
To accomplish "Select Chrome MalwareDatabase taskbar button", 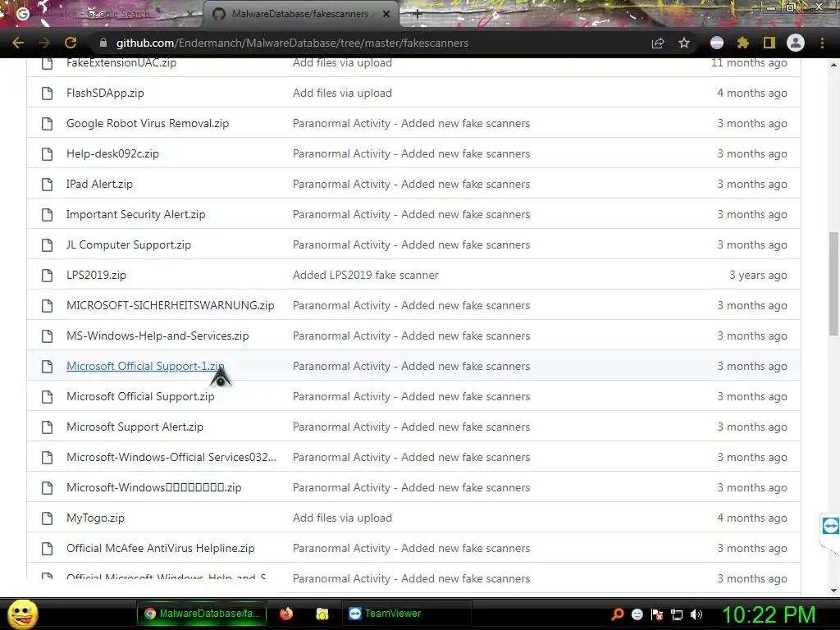I will coord(203,614).
